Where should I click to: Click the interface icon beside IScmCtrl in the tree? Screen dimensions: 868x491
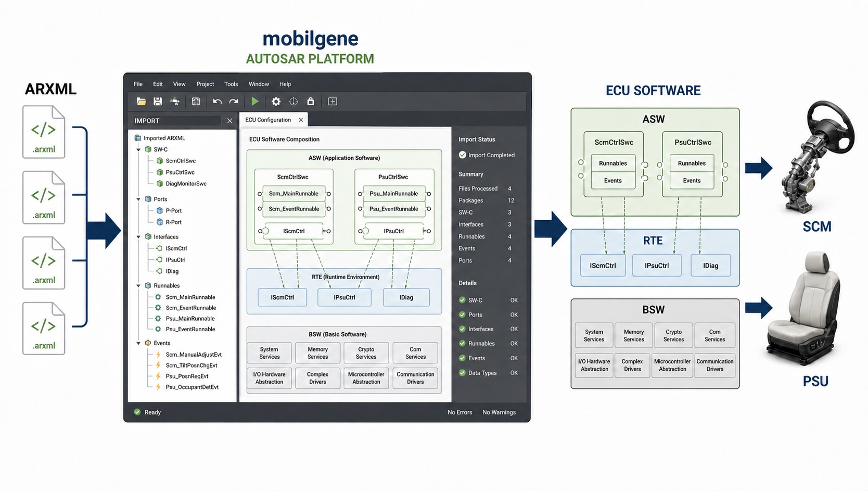pyautogui.click(x=159, y=248)
